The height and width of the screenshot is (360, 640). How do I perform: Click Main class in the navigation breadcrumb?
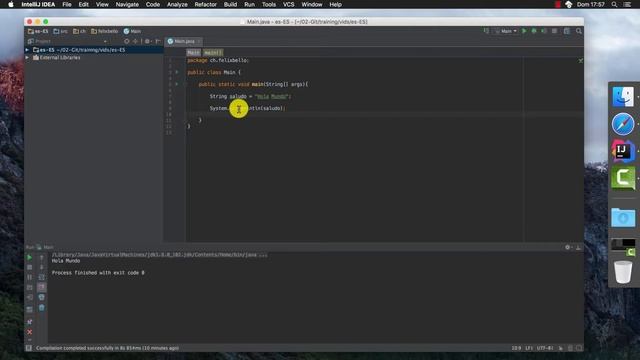tap(132, 31)
